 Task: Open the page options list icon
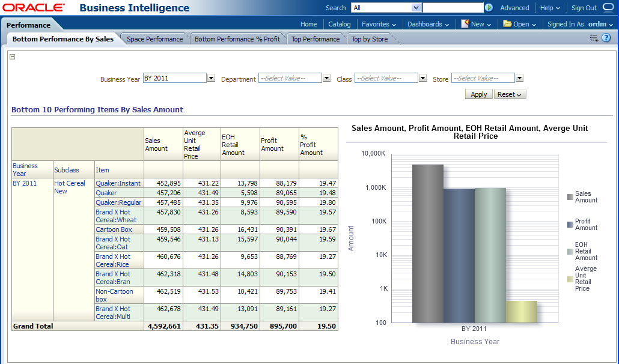pyautogui.click(x=594, y=38)
